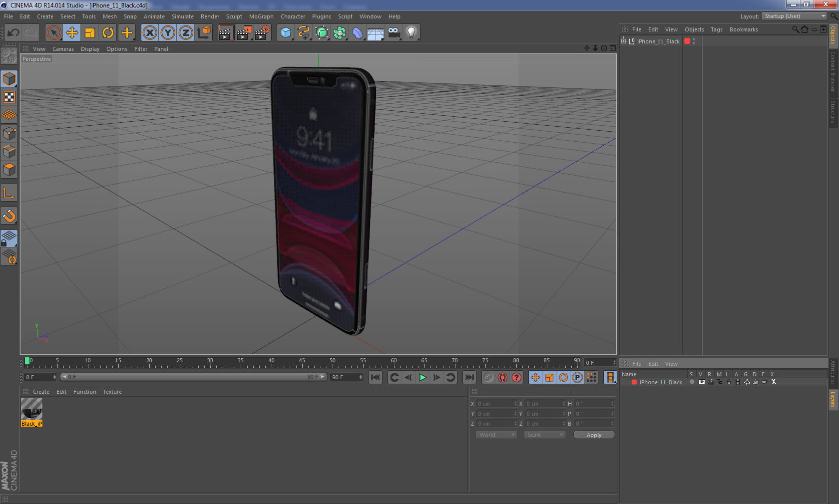Activate the Rotate tool
Viewport: 839px width, 504px height.
pos(108,33)
